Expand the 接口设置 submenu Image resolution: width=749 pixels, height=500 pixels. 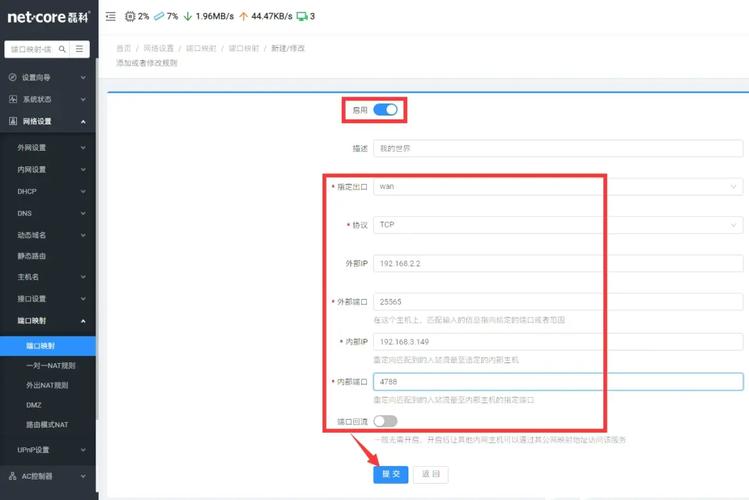[x=48, y=298]
